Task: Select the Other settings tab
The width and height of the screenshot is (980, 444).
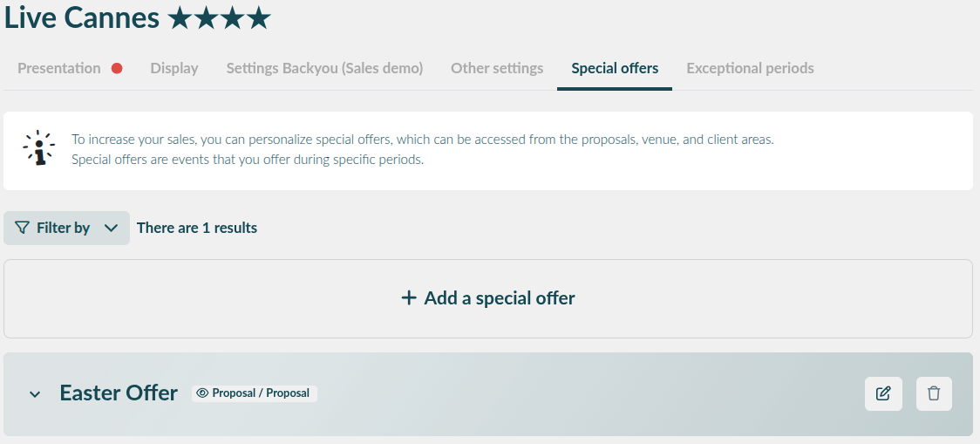Action: pyautogui.click(x=497, y=68)
